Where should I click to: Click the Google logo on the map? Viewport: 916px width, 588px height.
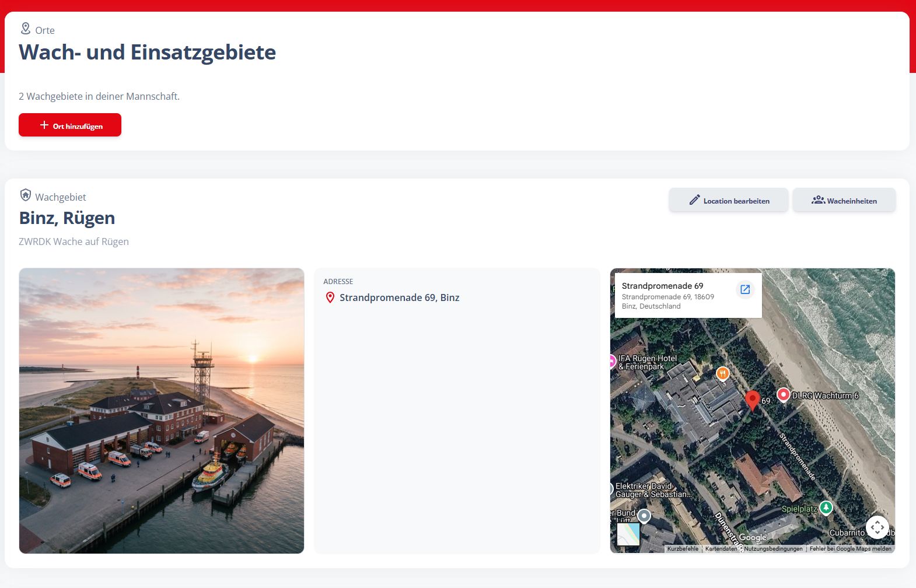tap(753, 537)
